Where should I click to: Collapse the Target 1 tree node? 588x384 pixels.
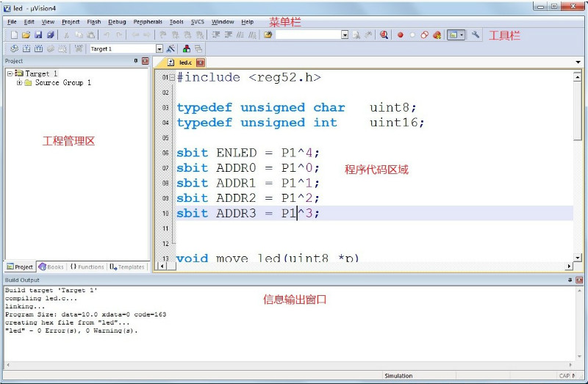tap(10, 73)
